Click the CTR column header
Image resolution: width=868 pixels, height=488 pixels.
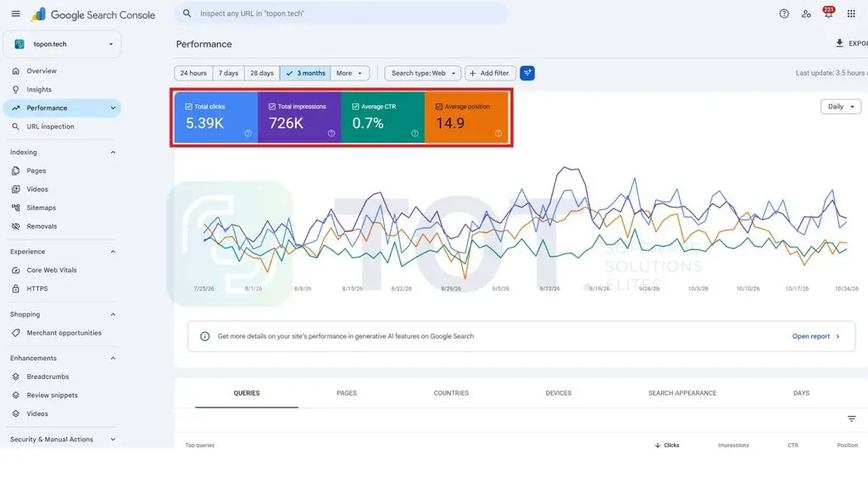coord(793,445)
